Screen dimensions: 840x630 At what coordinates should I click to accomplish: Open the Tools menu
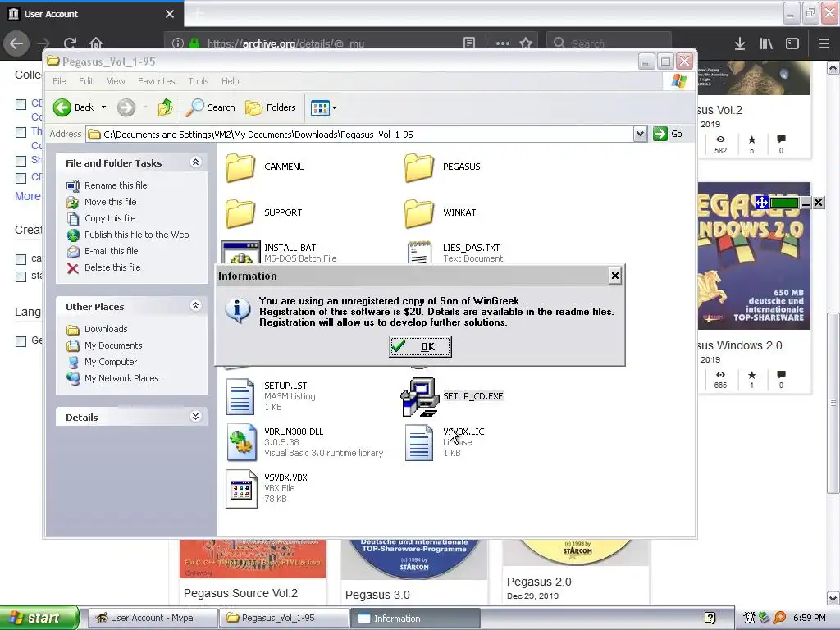click(199, 81)
